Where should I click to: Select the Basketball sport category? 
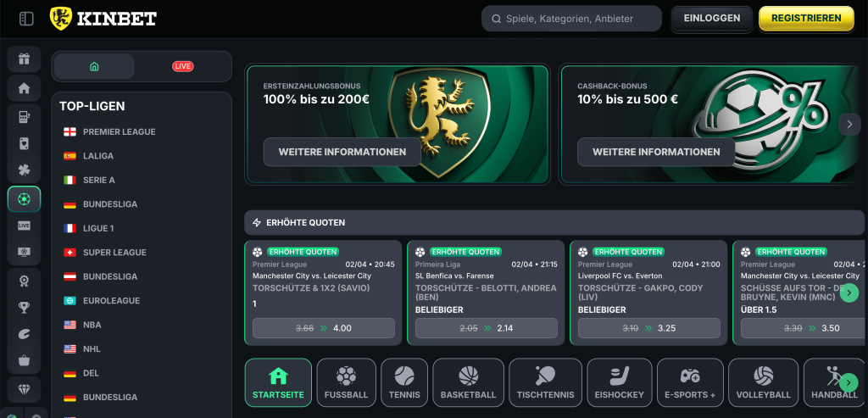pos(468,382)
